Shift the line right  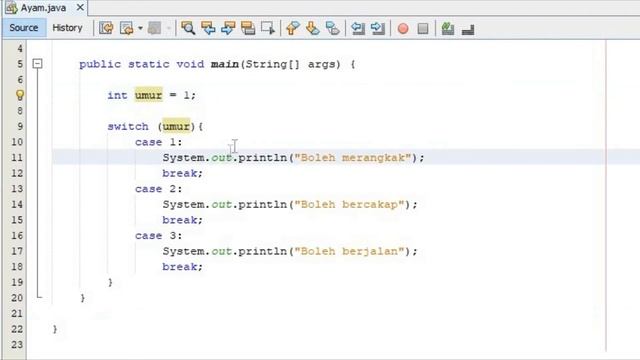378,28
